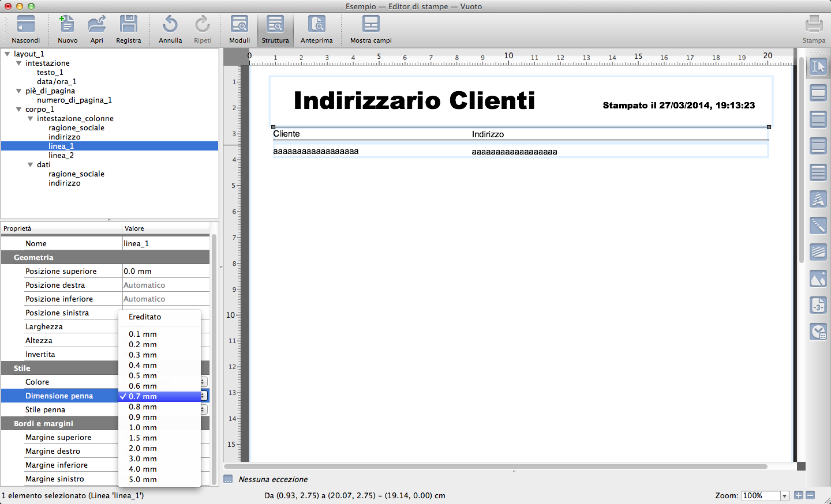Click the page number tool icon

pyautogui.click(x=818, y=305)
